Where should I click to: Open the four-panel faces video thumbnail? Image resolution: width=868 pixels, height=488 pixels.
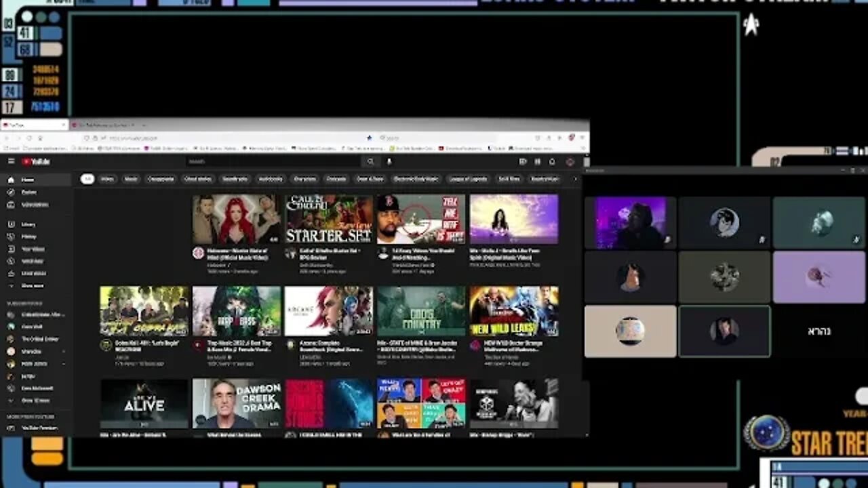click(421, 403)
